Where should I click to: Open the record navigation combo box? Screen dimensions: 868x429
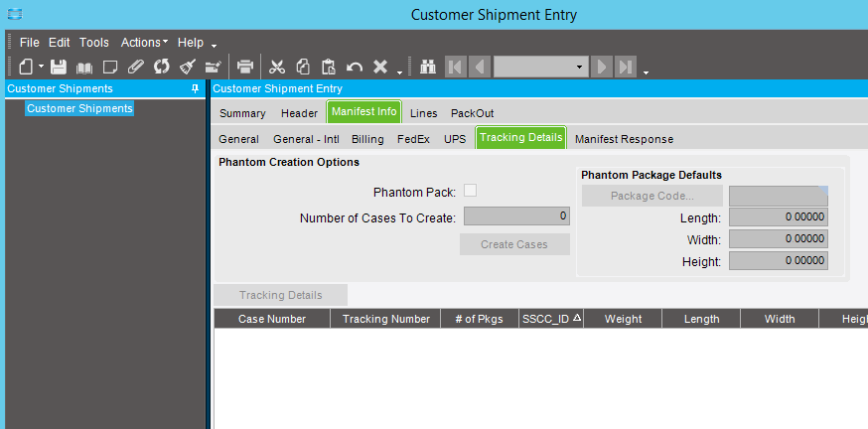point(541,67)
